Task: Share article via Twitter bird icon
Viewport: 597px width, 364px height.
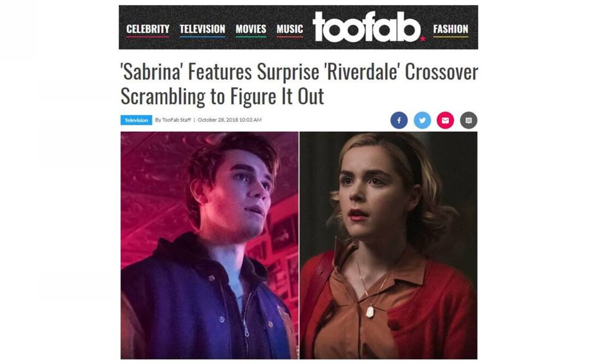Action: (x=422, y=120)
